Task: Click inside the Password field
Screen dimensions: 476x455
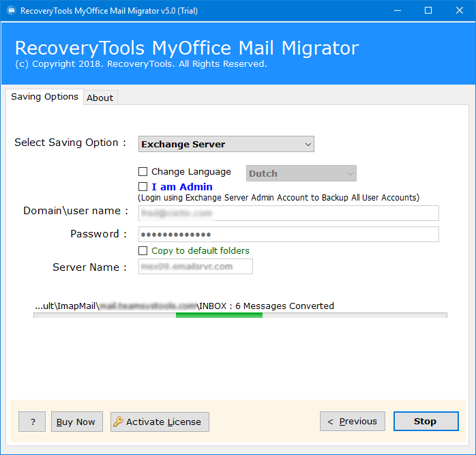Action: [x=288, y=234]
